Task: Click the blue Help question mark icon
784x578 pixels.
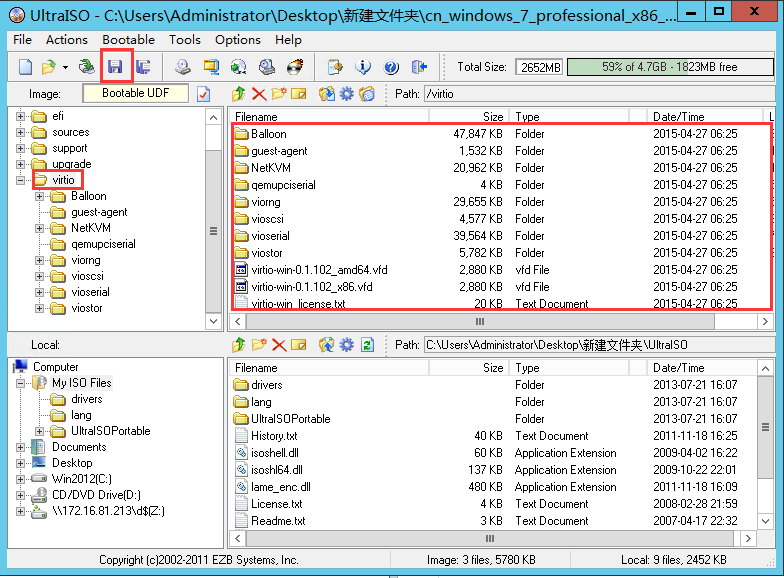Action: (x=391, y=66)
